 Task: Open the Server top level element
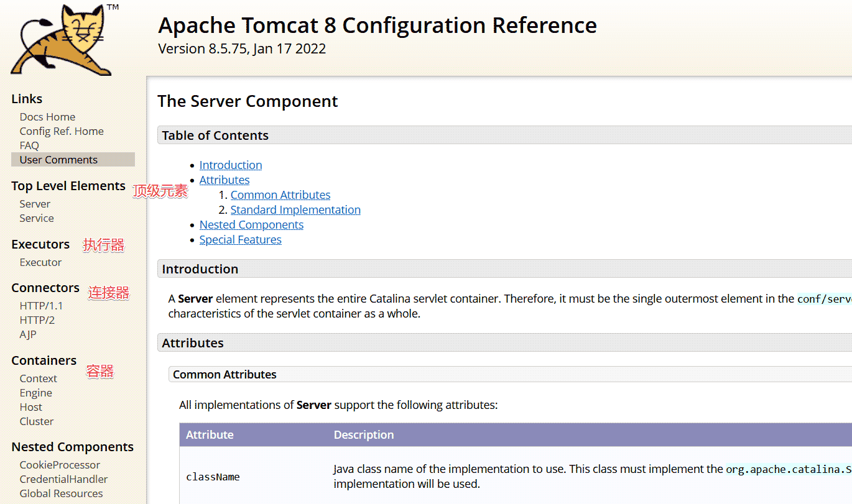[x=35, y=204]
